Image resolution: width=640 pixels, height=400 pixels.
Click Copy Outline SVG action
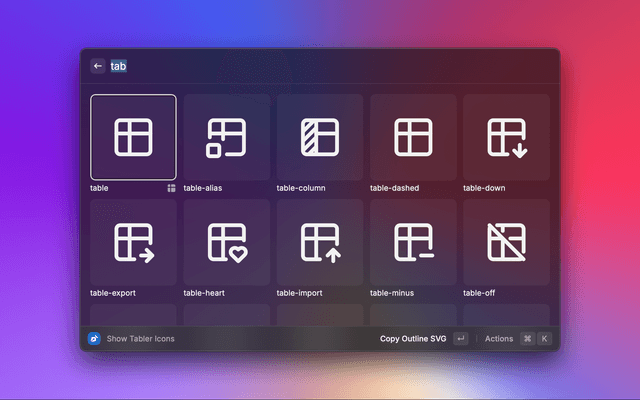413,339
